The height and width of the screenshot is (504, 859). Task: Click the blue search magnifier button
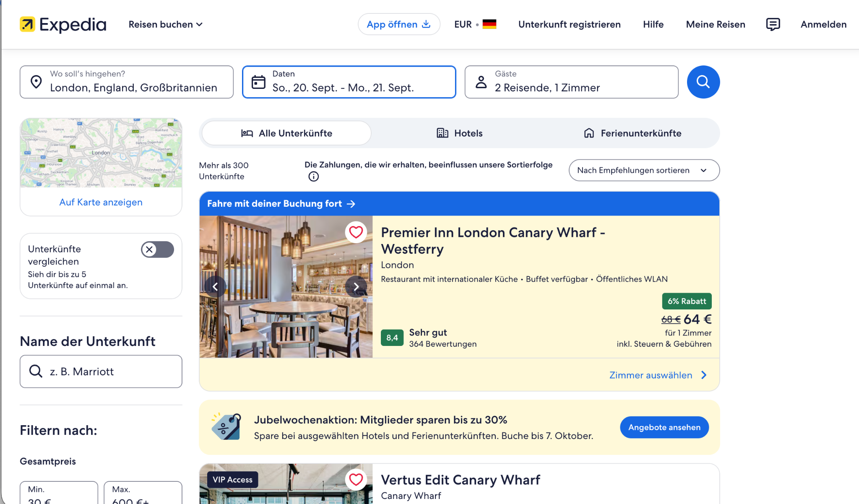tap(703, 82)
